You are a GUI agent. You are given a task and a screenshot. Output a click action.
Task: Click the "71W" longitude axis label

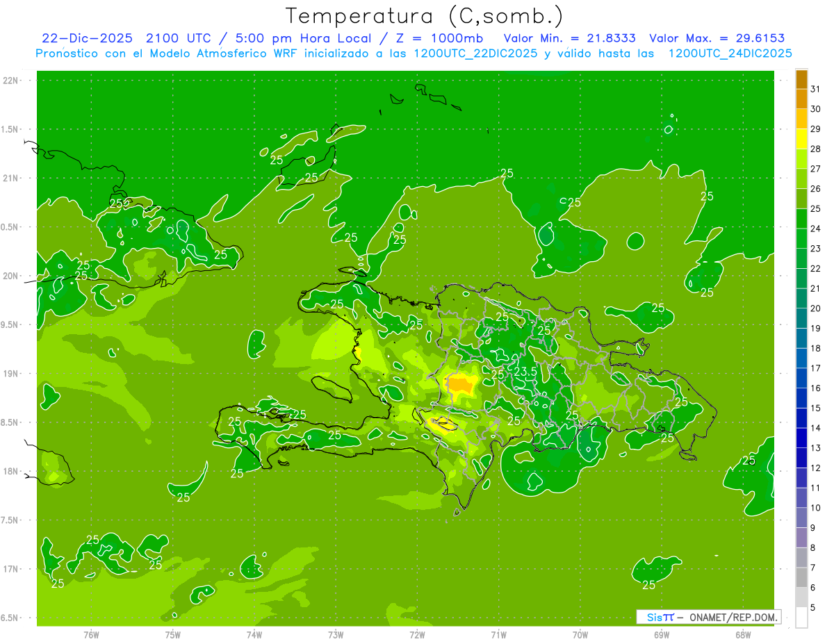click(x=498, y=634)
